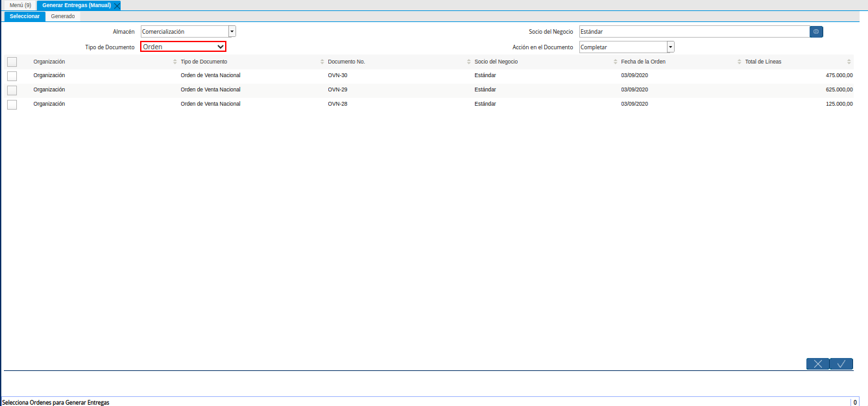
Task: Expand the Almacén dropdown arrow
Action: click(x=232, y=31)
